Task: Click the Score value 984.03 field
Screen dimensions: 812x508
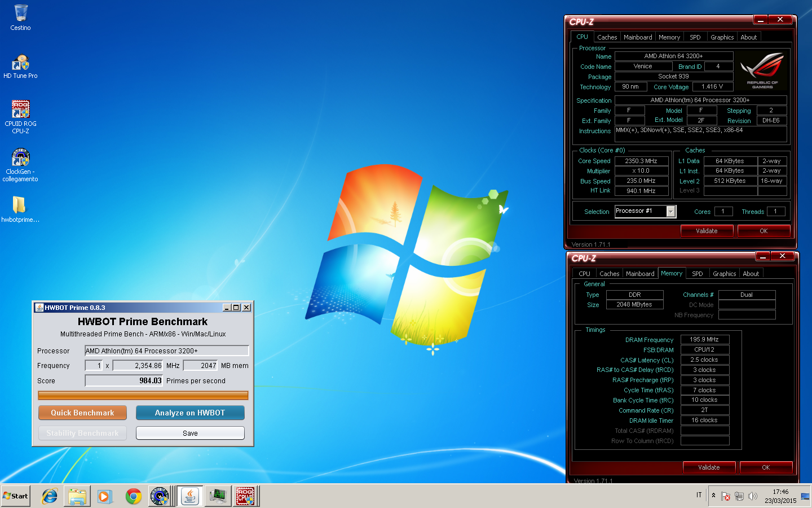Action: 123,380
